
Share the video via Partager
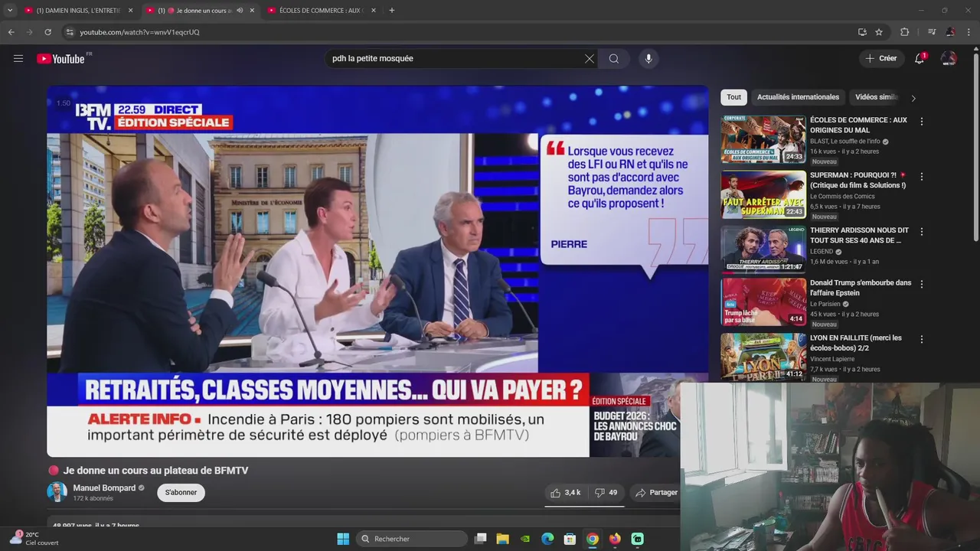pyautogui.click(x=656, y=493)
